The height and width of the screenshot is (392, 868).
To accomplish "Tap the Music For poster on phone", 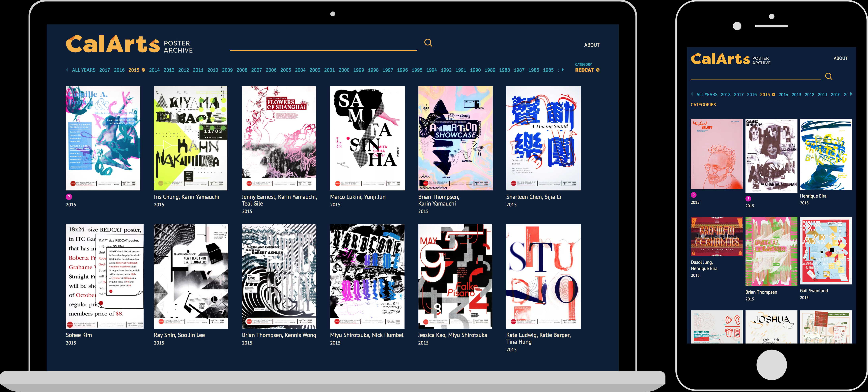I will tap(717, 327).
